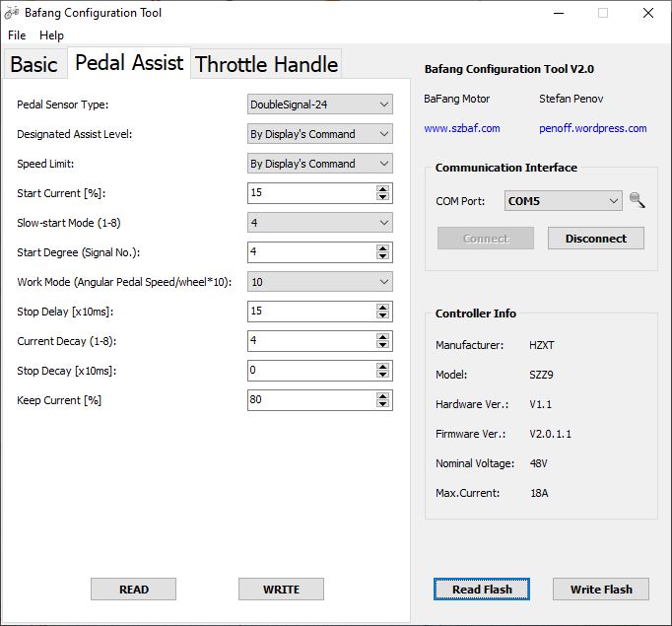Click the COM port search magnifier icon
Screen dimensions: 672x626
[637, 200]
